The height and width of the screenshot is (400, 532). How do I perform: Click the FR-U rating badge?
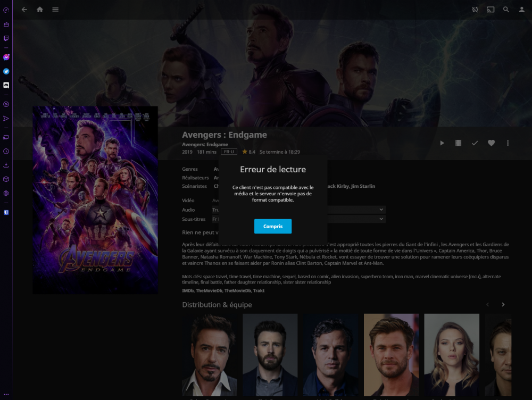click(229, 152)
